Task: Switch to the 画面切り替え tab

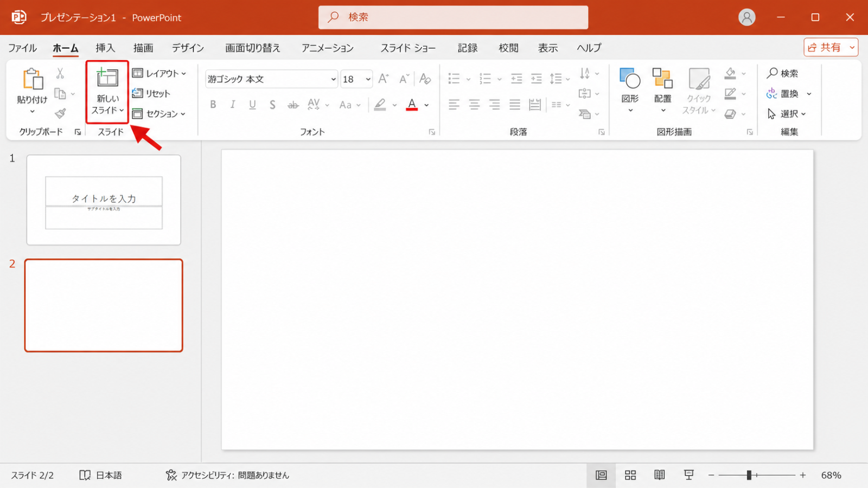Action: click(253, 48)
